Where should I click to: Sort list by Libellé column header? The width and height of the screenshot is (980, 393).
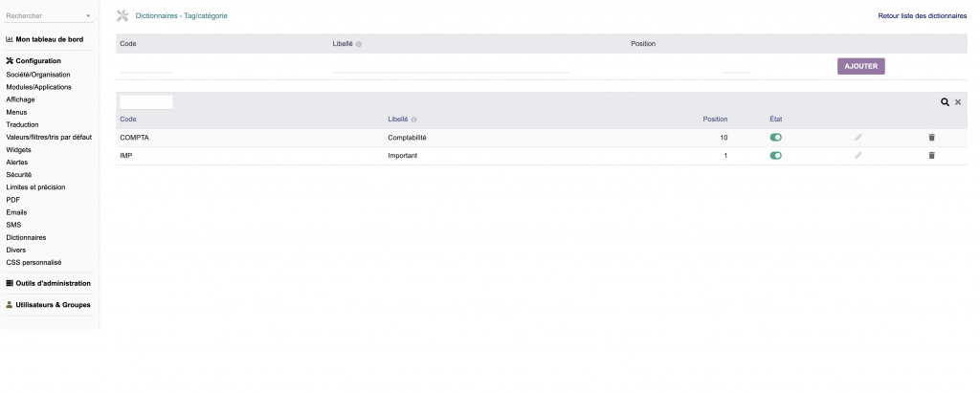click(x=397, y=120)
